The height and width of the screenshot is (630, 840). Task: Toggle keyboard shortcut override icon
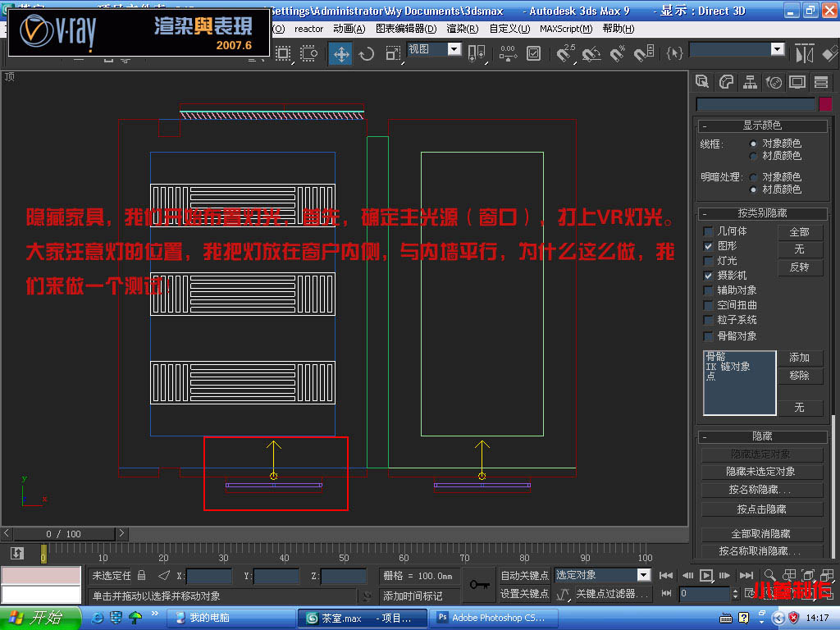point(533,53)
